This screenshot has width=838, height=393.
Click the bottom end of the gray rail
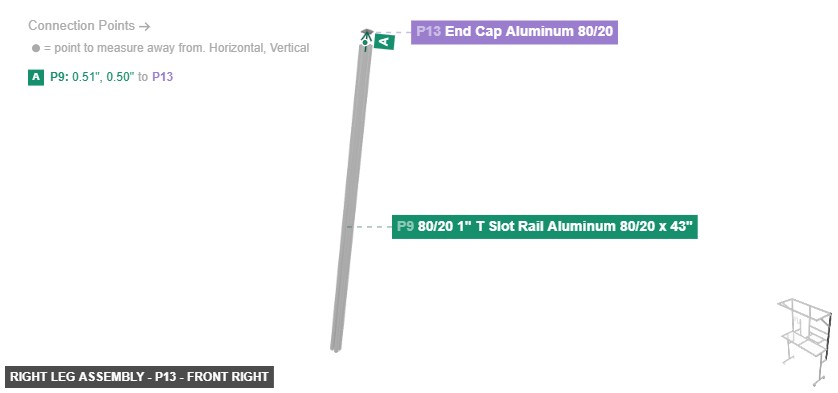pyautogui.click(x=336, y=348)
